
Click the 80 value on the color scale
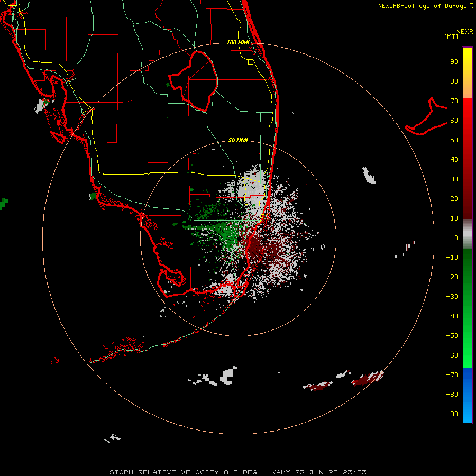pos(454,81)
